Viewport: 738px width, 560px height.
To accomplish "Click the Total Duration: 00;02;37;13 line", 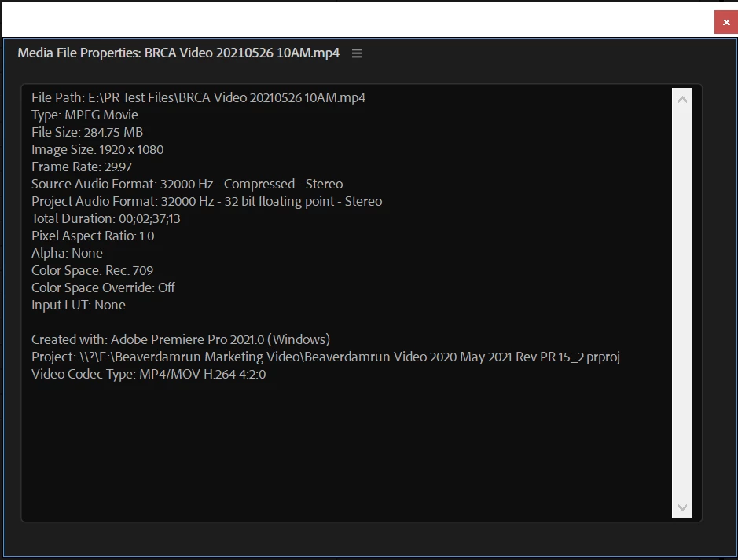I will (x=106, y=218).
